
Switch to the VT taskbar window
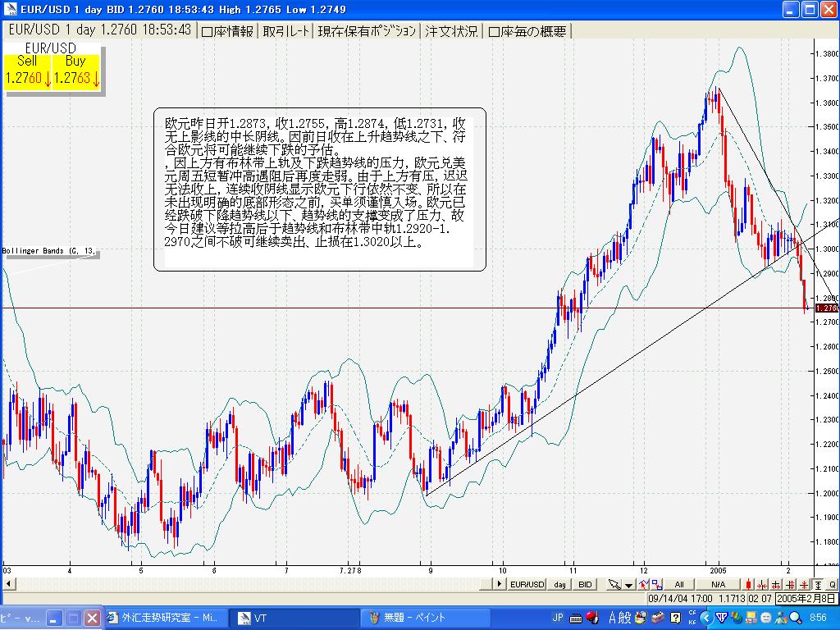click(294, 618)
